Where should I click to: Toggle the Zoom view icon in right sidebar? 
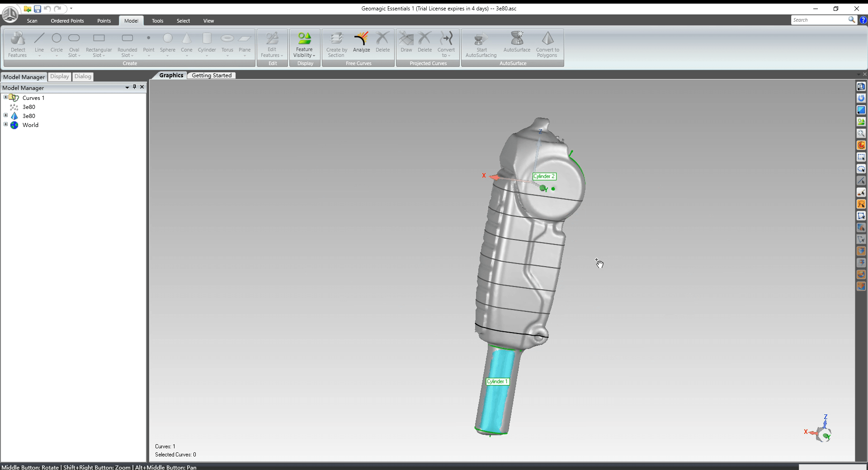tap(861, 133)
